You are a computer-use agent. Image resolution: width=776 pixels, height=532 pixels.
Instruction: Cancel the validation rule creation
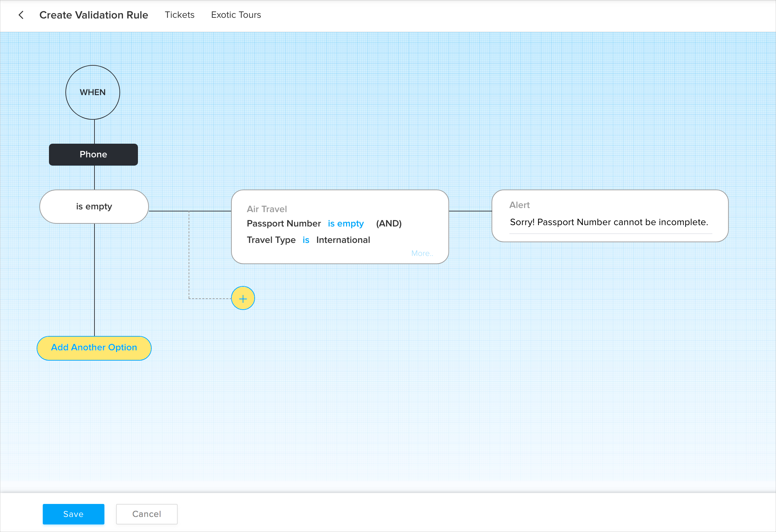click(147, 514)
